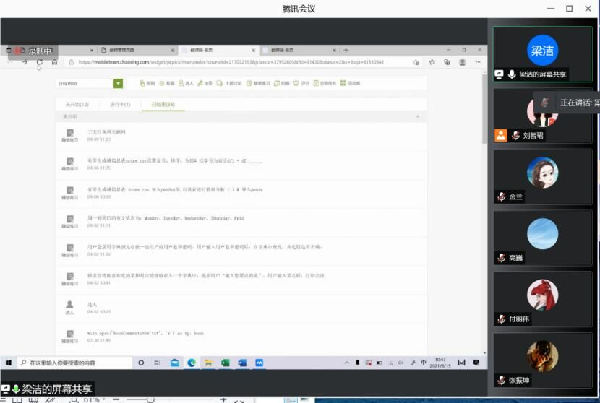The image size is (600, 403).
Task: Click the 录制中 recording indicator
Action: coord(35,48)
